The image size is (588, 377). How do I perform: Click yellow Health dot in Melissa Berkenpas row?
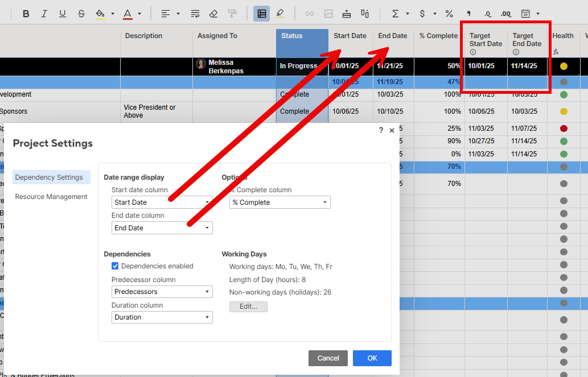(564, 67)
